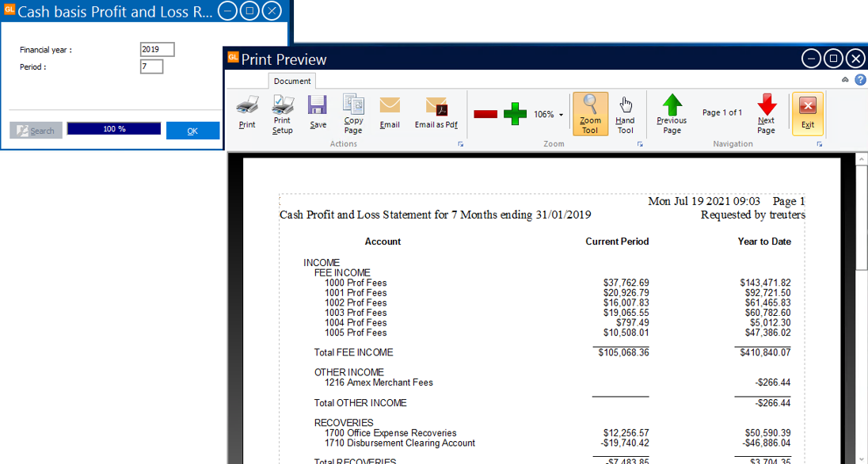Image resolution: width=868 pixels, height=464 pixels.
Task: Select the Zoom Tool
Action: [x=591, y=113]
